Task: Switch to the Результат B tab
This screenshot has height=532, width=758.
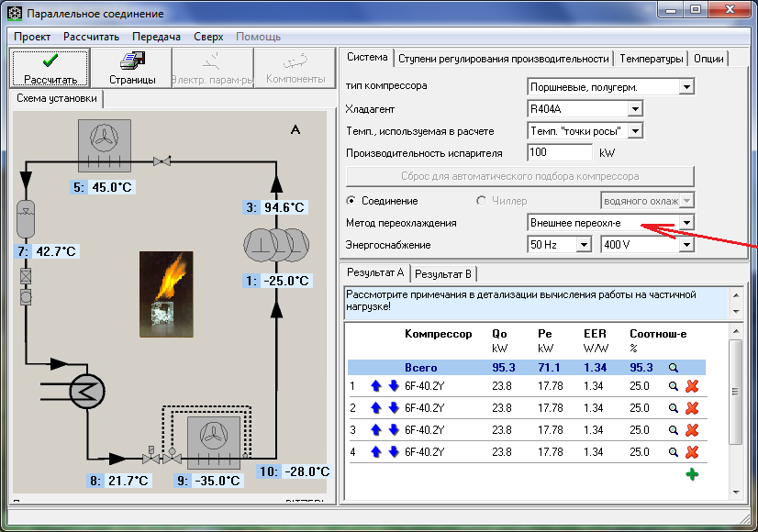Action: 443,274
